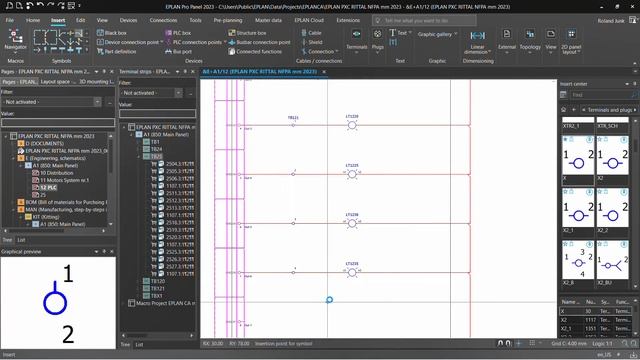Viewport: 640px width, 360px height.
Task: Open the Terminals ribbon button
Action: click(356, 40)
